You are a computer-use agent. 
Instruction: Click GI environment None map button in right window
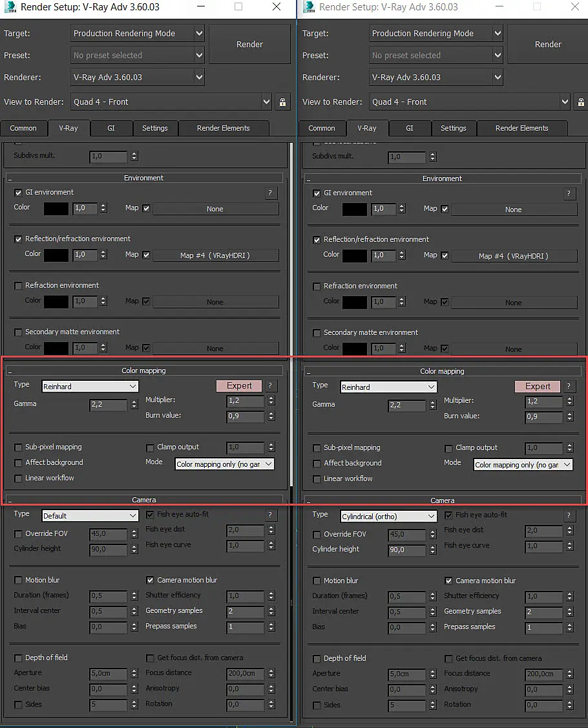(514, 209)
